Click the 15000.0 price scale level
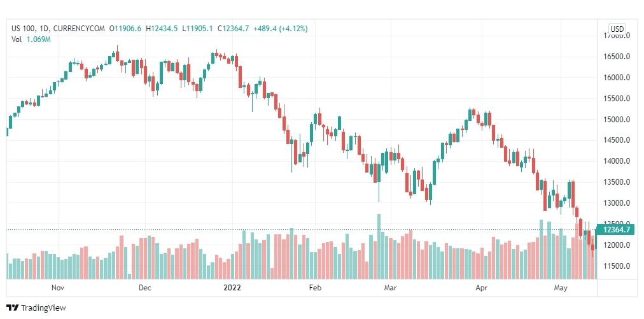 (617, 120)
